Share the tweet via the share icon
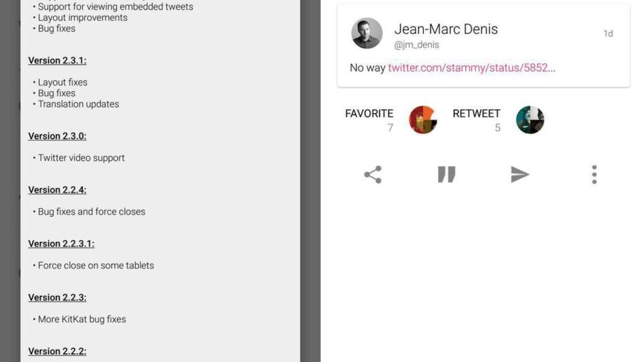644x362 pixels. 372,175
